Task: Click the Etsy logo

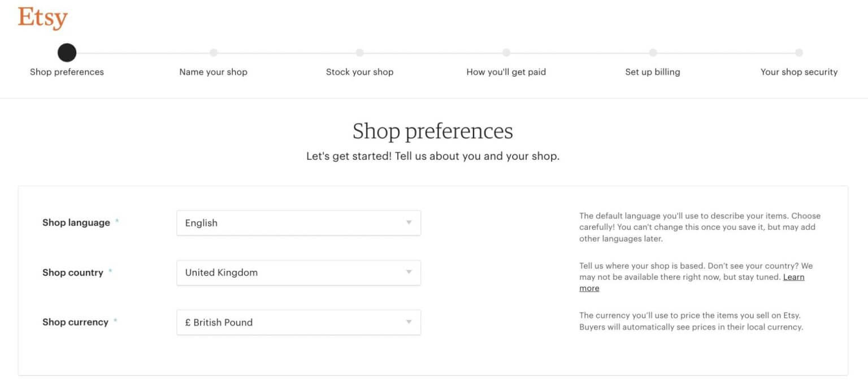Action: (42, 17)
